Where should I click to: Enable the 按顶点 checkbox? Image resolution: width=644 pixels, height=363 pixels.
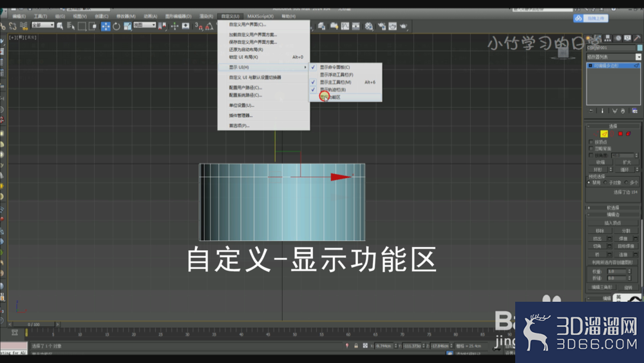click(591, 142)
